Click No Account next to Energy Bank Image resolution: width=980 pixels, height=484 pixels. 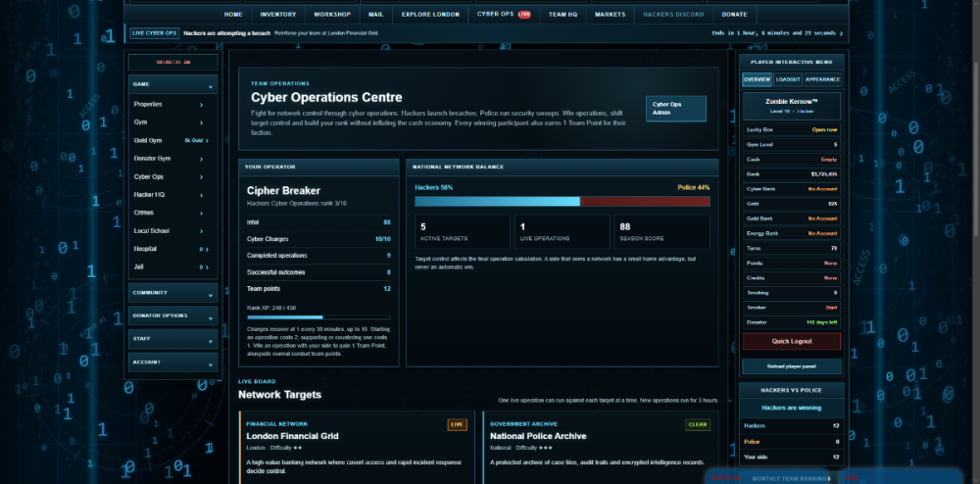point(822,233)
